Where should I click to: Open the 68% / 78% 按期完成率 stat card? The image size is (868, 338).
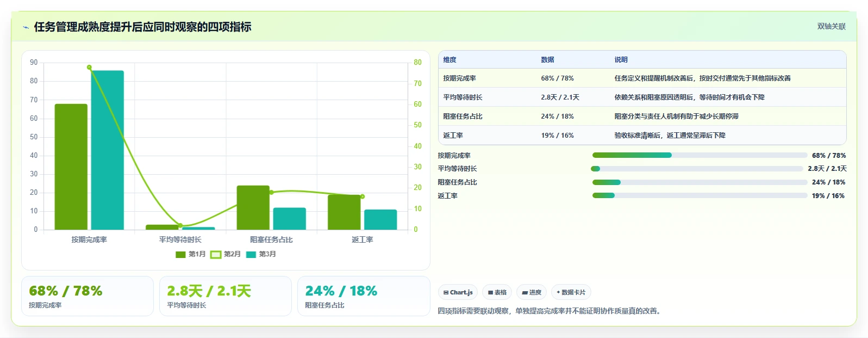(88, 296)
